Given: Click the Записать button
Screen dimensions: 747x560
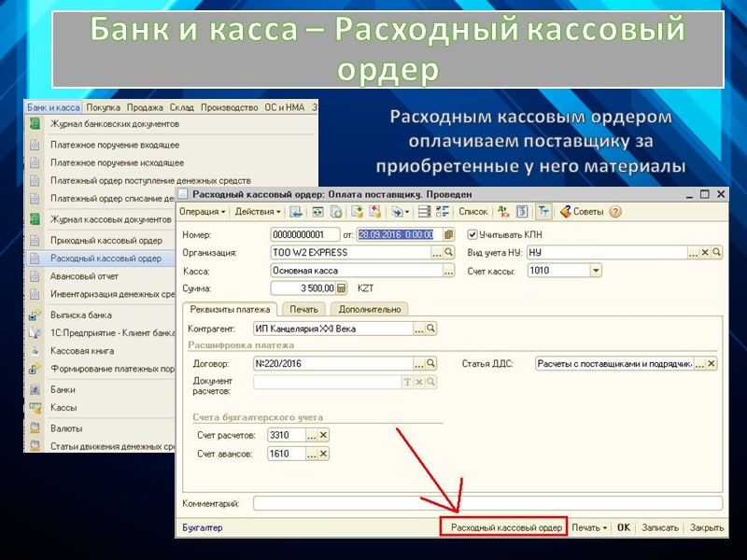Looking at the screenshot, I should 660,527.
